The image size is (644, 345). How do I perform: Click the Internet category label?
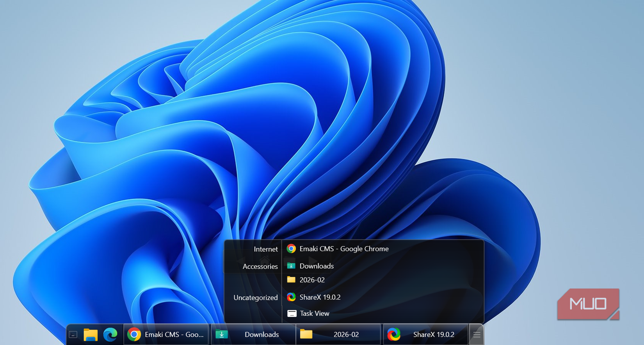[266, 249]
